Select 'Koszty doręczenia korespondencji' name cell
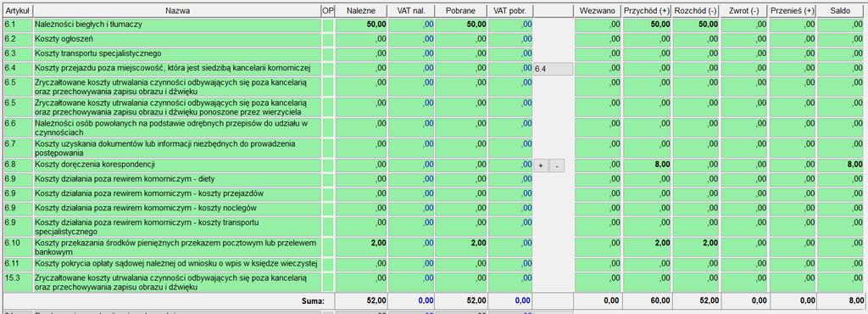The height and width of the screenshot is (314, 868). [x=177, y=165]
